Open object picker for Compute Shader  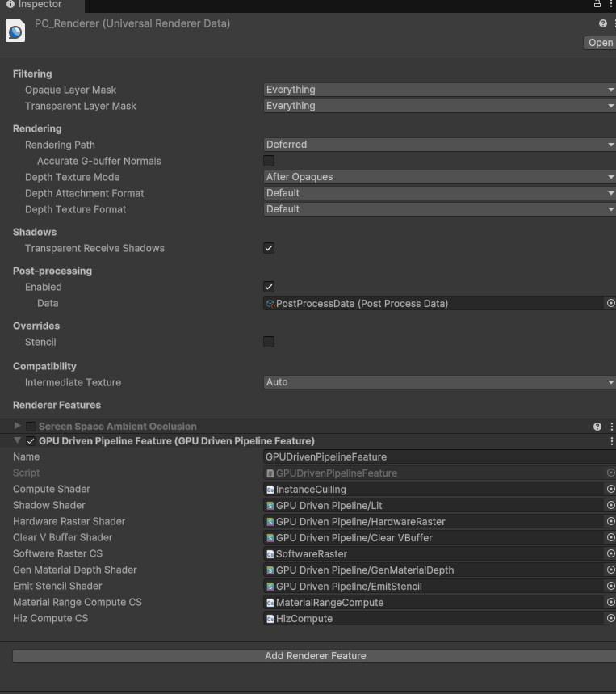(x=610, y=489)
